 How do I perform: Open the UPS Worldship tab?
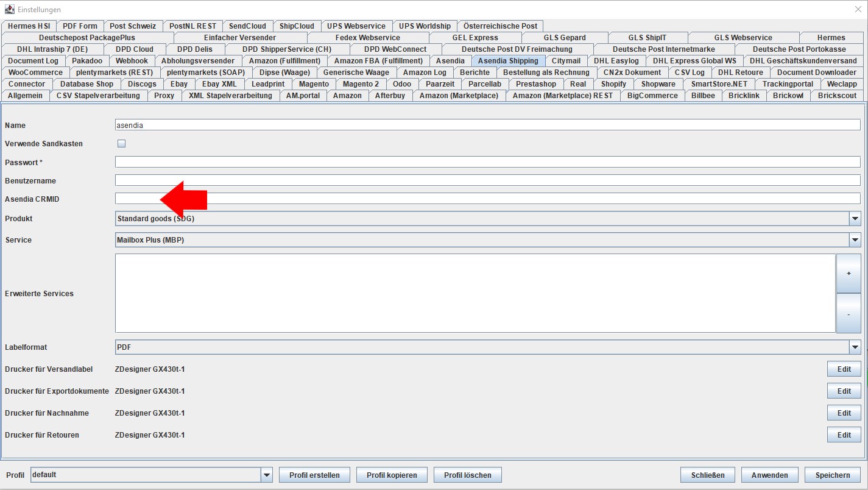(x=425, y=26)
